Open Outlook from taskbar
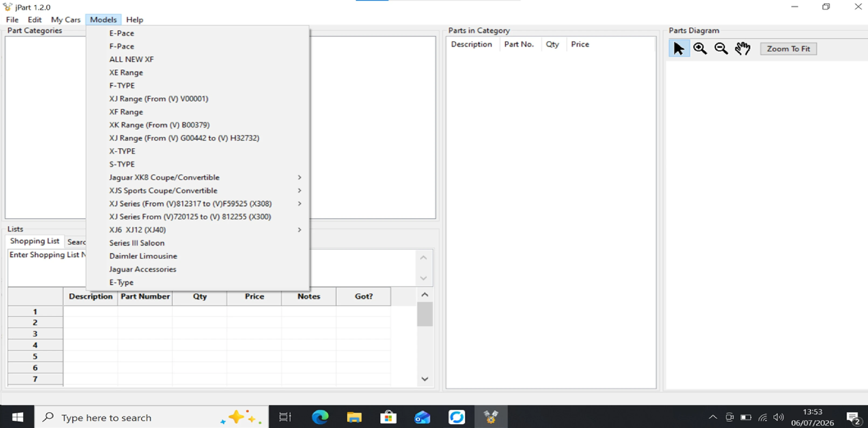The width and height of the screenshot is (868, 428). point(422,417)
